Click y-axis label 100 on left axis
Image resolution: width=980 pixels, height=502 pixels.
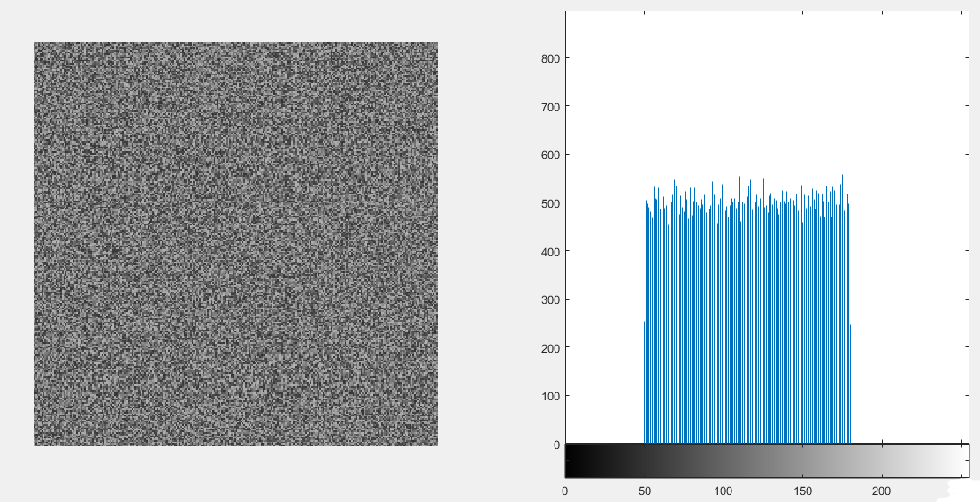click(551, 396)
